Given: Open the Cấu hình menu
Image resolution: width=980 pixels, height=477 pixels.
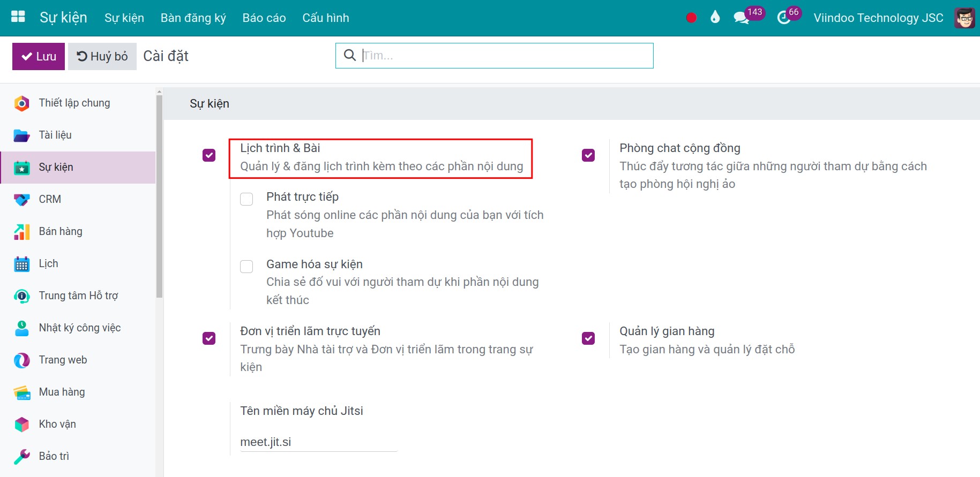Looking at the screenshot, I should [326, 18].
